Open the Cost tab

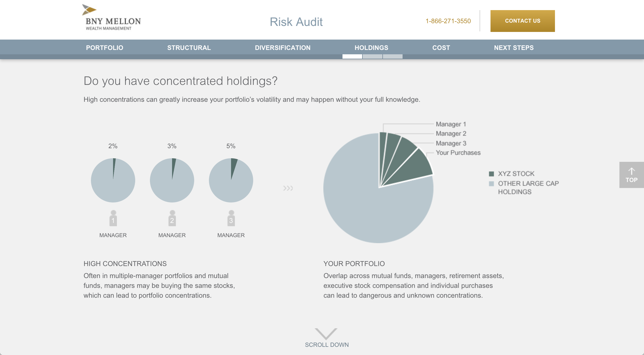[441, 48]
